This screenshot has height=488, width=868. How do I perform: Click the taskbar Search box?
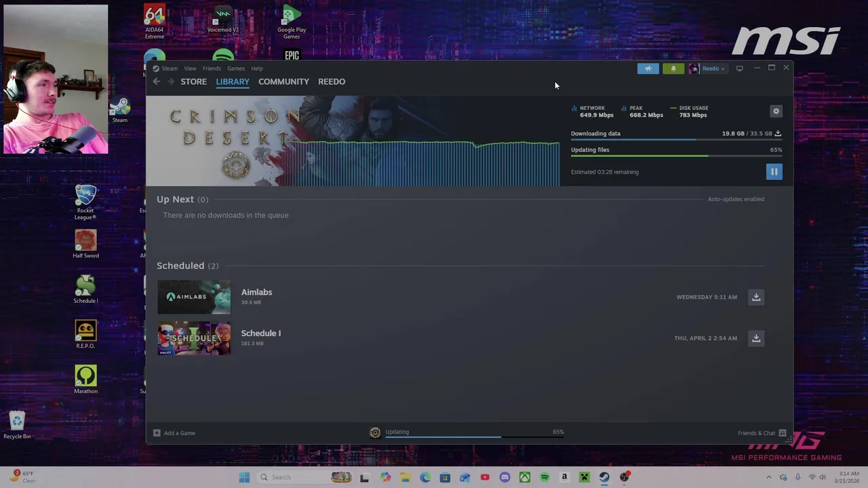pyautogui.click(x=305, y=477)
